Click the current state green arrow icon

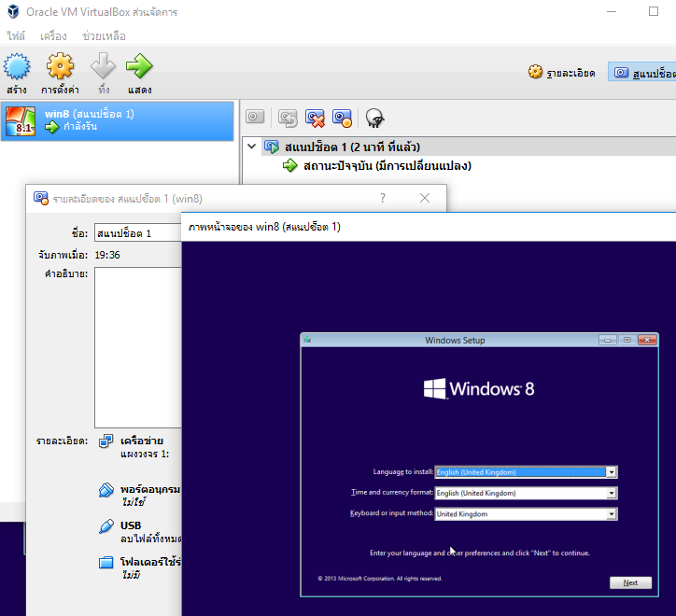[x=289, y=165]
